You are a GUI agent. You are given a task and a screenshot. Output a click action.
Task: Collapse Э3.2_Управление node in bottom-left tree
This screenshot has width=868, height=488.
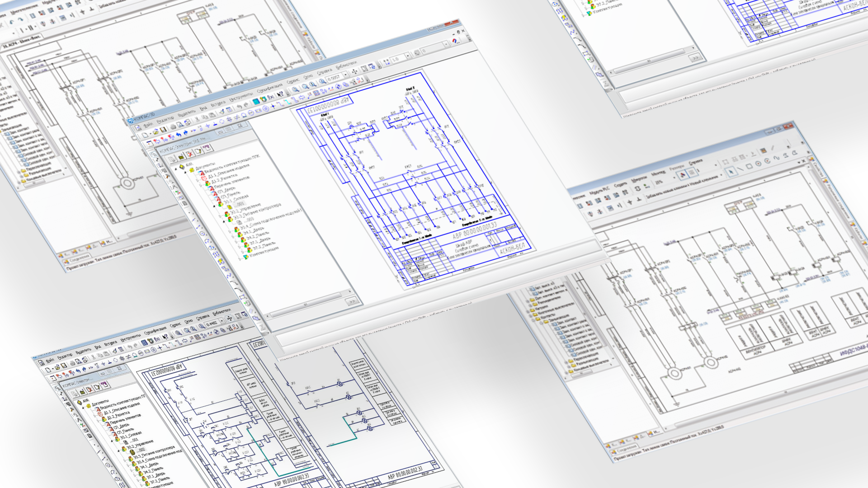tap(118, 450)
